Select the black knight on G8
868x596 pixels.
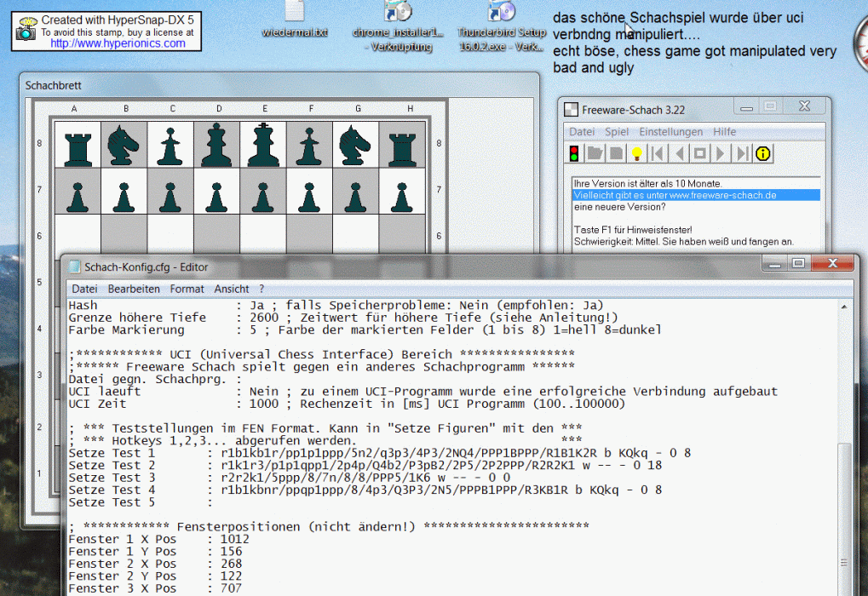coord(356,145)
